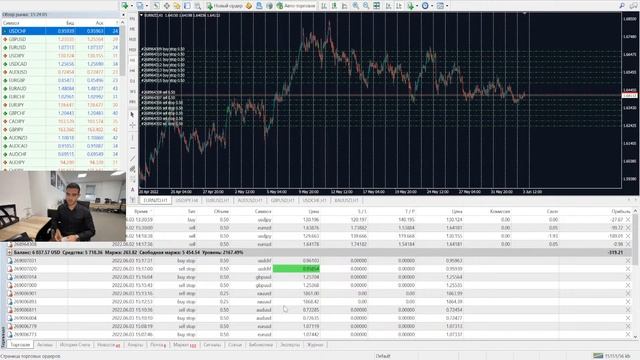
Task: Toggle the M1 timeframe button
Action: tap(132, 19)
